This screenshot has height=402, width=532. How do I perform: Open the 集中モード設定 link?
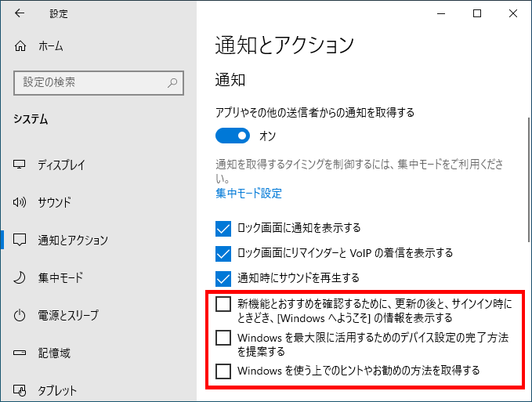pos(248,194)
